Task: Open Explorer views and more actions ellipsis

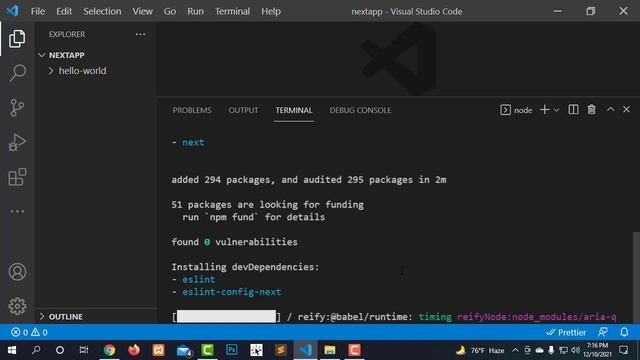Action: click(140, 34)
